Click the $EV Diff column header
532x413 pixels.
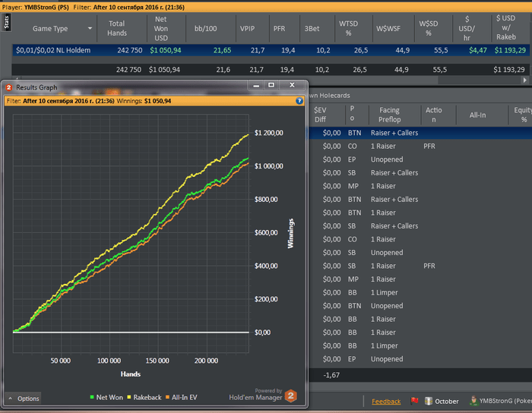point(320,115)
